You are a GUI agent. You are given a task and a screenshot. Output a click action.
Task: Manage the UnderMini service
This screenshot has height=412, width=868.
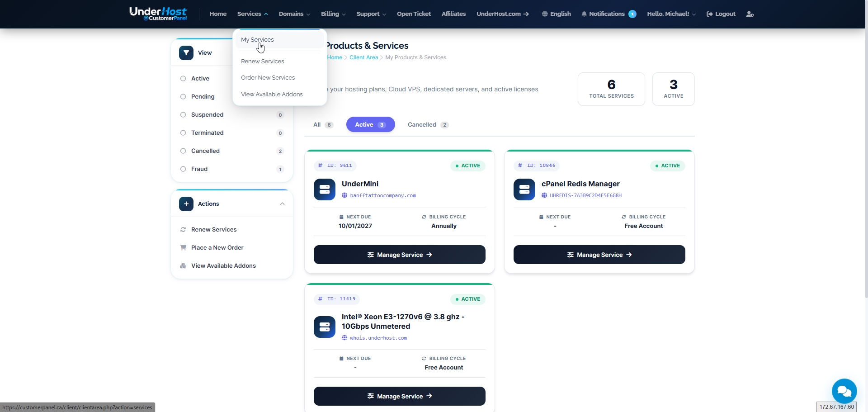(x=400, y=255)
